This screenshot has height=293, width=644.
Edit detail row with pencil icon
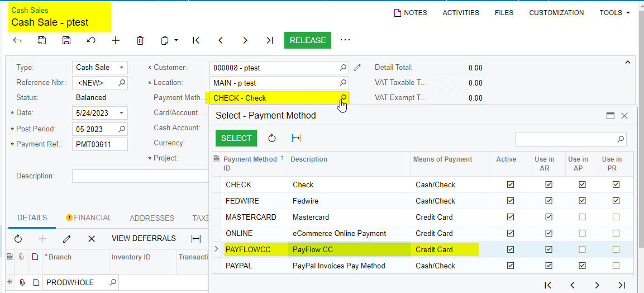click(67, 238)
